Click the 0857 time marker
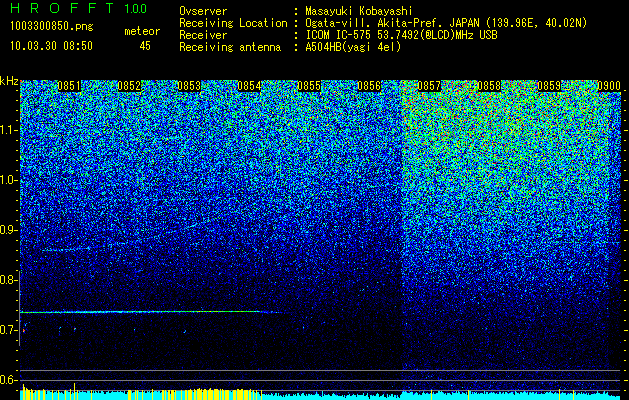This screenshot has height=400, width=629. pyautogui.click(x=429, y=86)
